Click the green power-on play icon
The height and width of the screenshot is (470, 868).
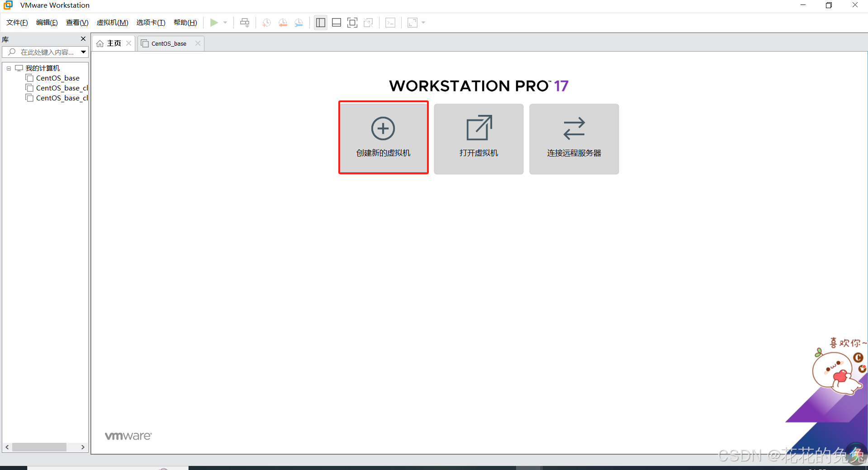coord(214,23)
